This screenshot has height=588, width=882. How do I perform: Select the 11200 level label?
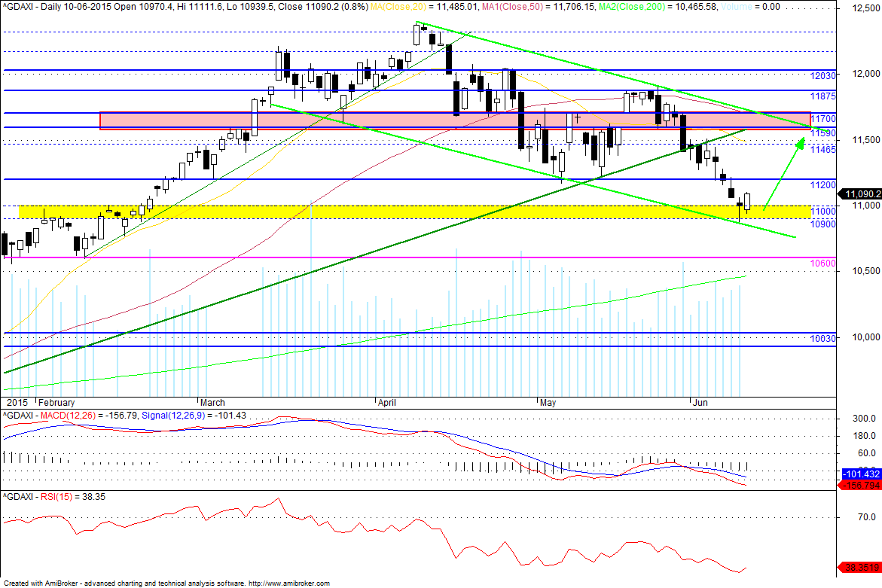point(823,185)
